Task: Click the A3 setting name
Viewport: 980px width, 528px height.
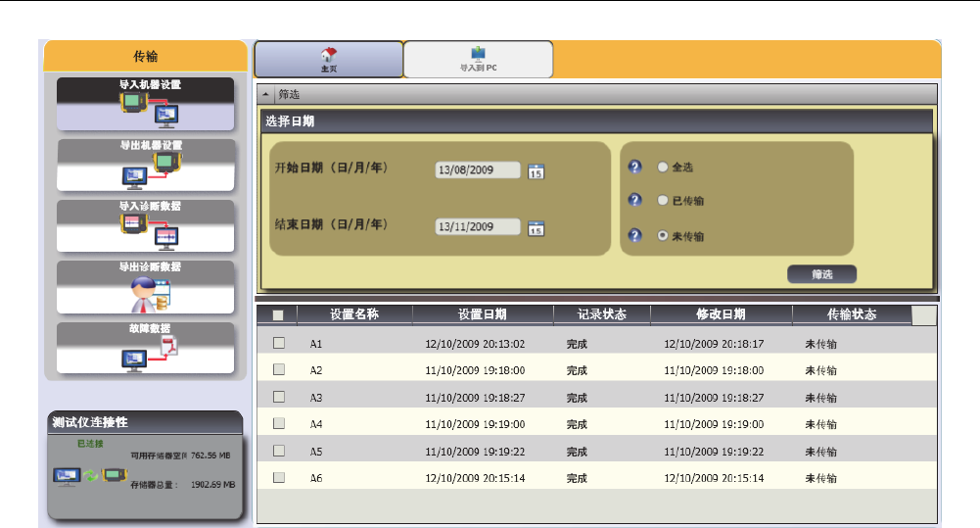Action: point(316,398)
